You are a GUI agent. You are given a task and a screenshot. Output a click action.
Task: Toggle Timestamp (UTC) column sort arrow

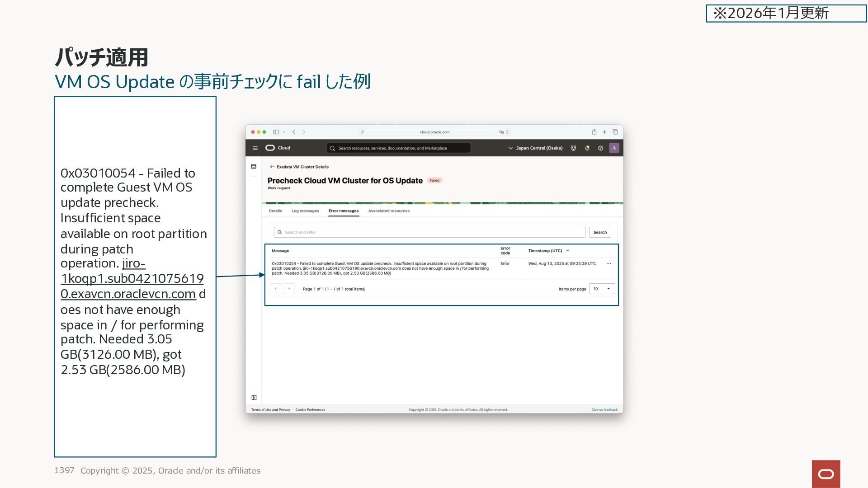pyautogui.click(x=568, y=251)
